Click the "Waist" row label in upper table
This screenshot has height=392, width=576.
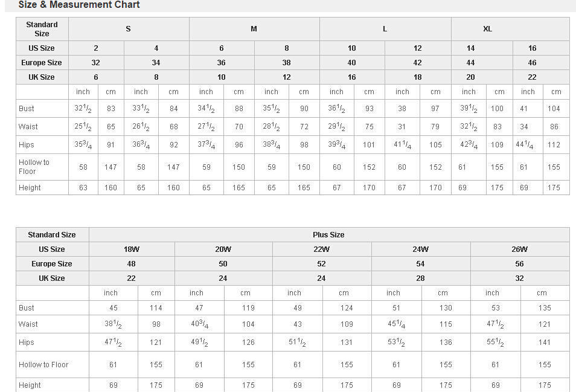(x=28, y=127)
